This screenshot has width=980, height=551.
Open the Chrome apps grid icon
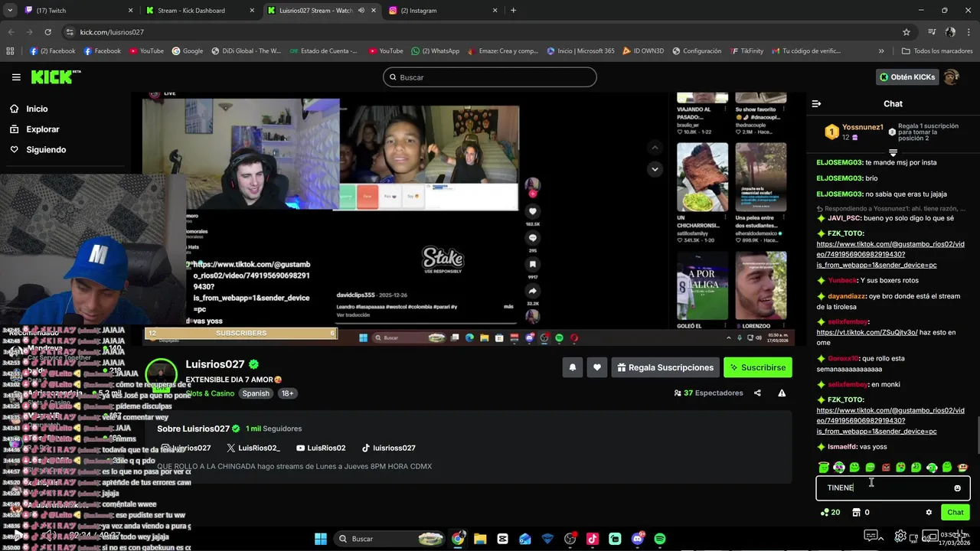[10, 51]
